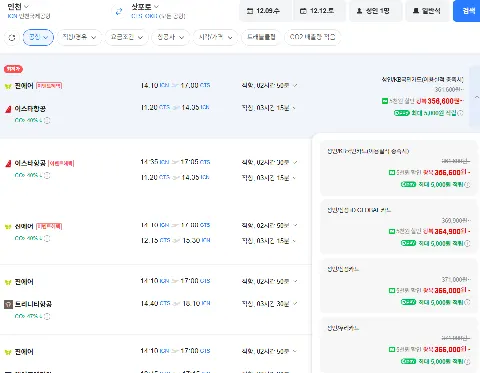Click the Npay badge under 364,900
The width and height of the screenshot is (480, 373).
pos(408,243)
